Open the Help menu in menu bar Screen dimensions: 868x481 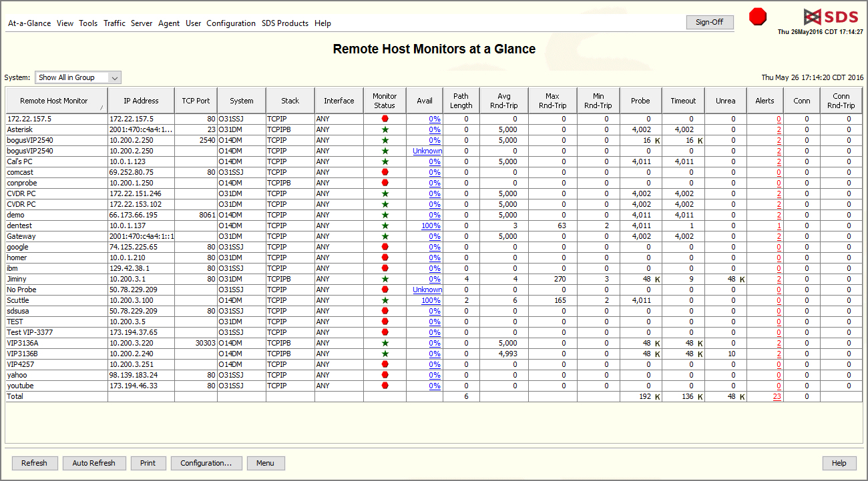click(322, 23)
